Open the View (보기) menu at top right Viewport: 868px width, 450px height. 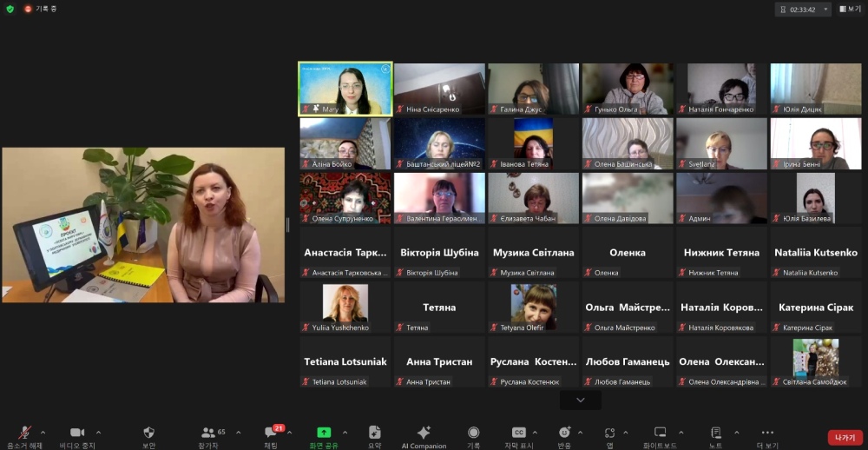click(x=850, y=9)
